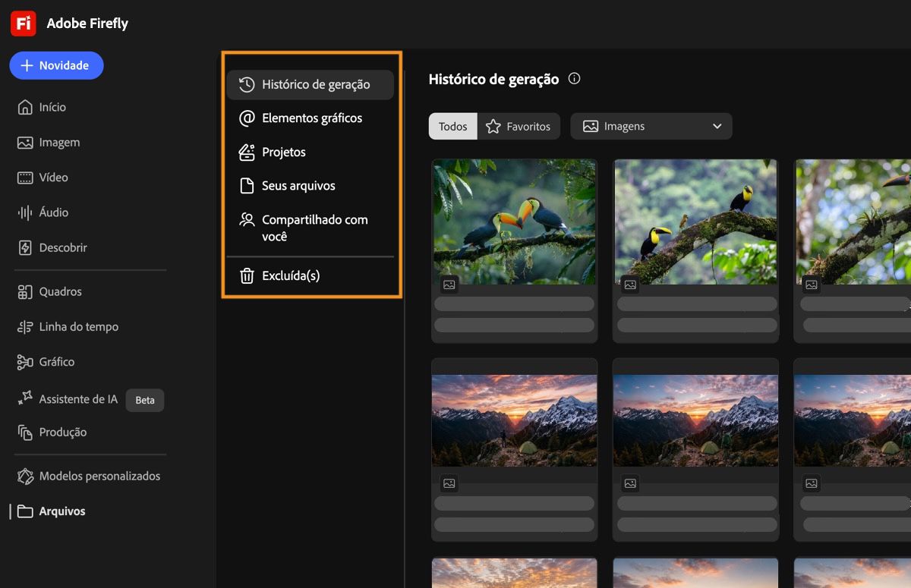This screenshot has height=588, width=911.
Task: Click the Descobrir label in sidebar
Action: [63, 247]
